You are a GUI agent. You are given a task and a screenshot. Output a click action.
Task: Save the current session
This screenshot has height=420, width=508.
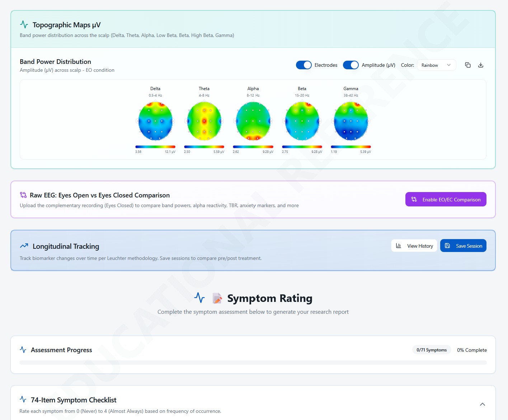tap(463, 246)
